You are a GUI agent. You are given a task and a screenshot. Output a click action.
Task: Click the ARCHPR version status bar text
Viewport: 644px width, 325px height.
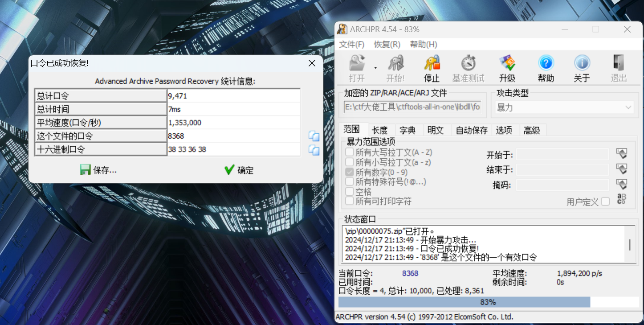[424, 317]
